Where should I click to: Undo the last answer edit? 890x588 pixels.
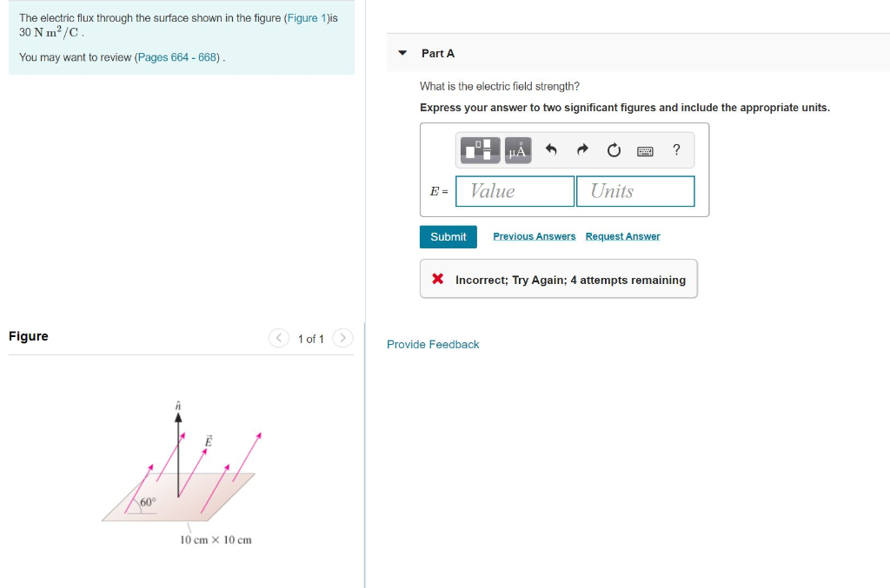(x=551, y=149)
